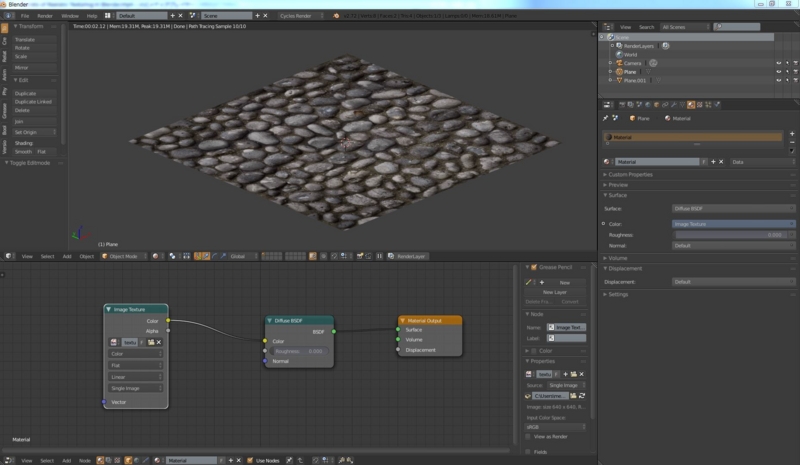
Task: Click the New Layer button
Action: pos(554,292)
